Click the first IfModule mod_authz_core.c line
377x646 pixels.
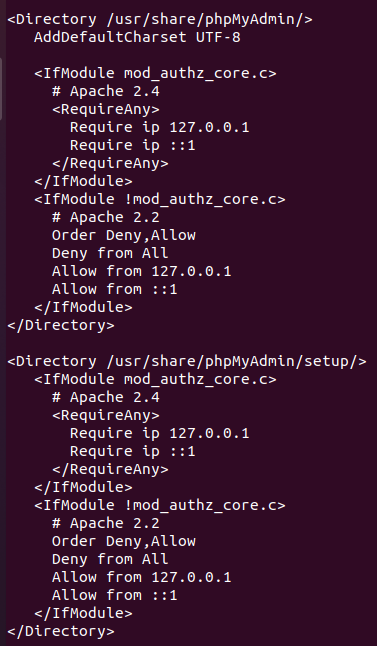coord(155,73)
